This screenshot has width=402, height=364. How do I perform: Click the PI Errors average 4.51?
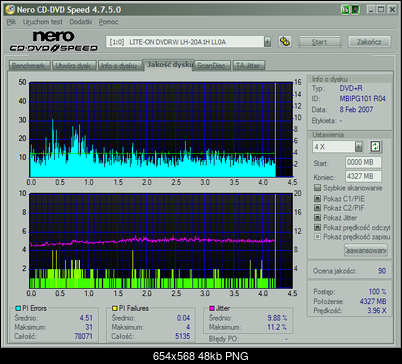point(86,318)
